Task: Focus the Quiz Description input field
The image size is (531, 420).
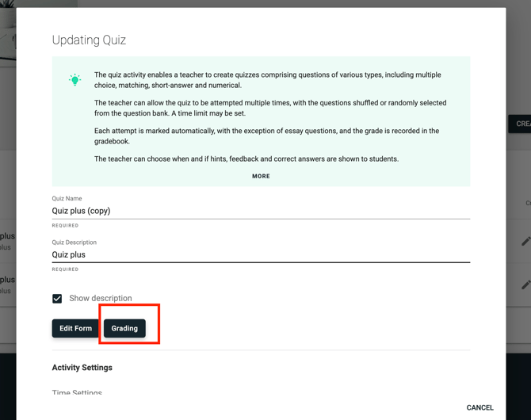Action: pos(261,254)
